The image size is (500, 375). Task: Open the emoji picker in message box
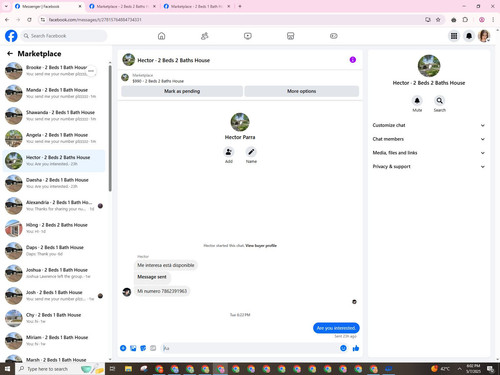343,348
